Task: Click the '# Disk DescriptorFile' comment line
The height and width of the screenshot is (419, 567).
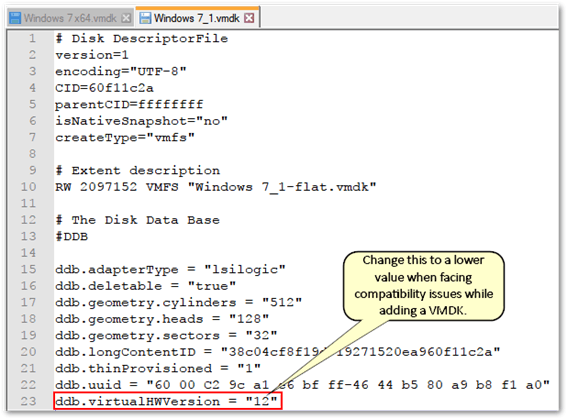Action: pos(142,38)
